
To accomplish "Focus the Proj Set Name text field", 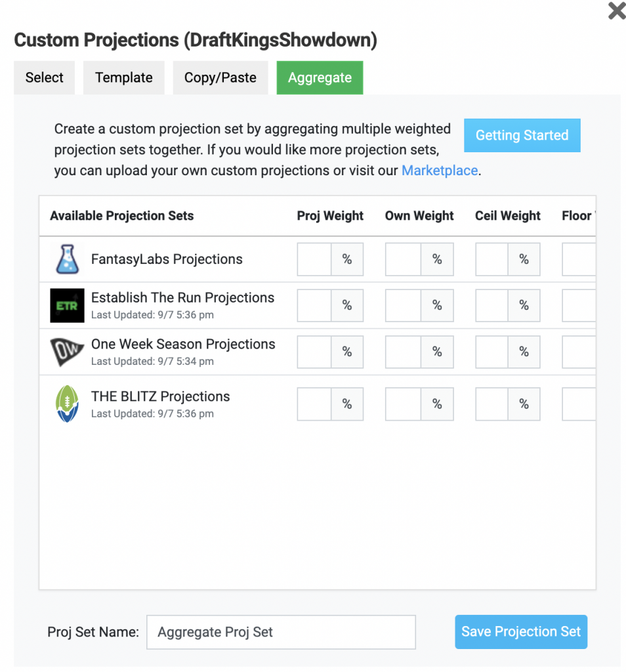I will (x=281, y=632).
